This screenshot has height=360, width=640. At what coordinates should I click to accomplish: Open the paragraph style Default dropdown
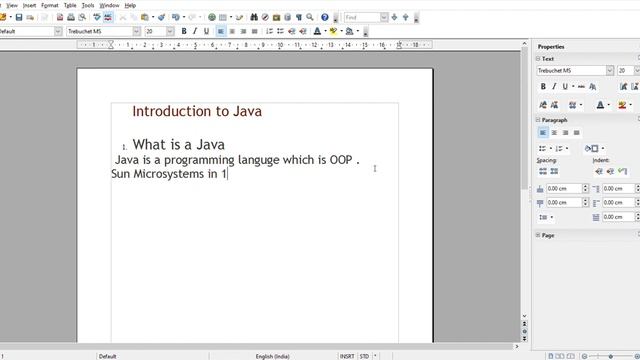pos(58,31)
